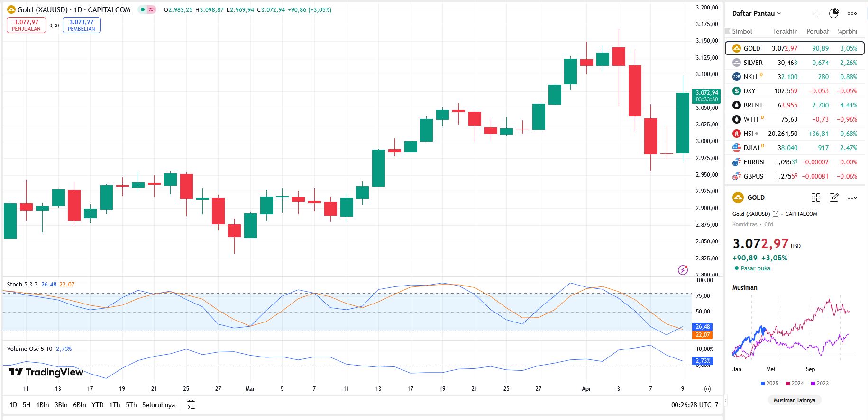Click the grid layout icon beside GOLD

pyautogui.click(x=816, y=197)
